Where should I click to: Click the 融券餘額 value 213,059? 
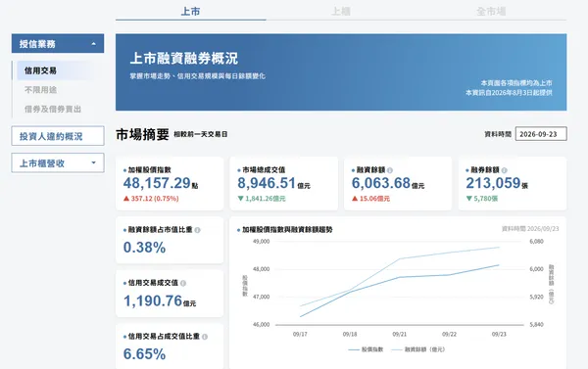[493, 183]
